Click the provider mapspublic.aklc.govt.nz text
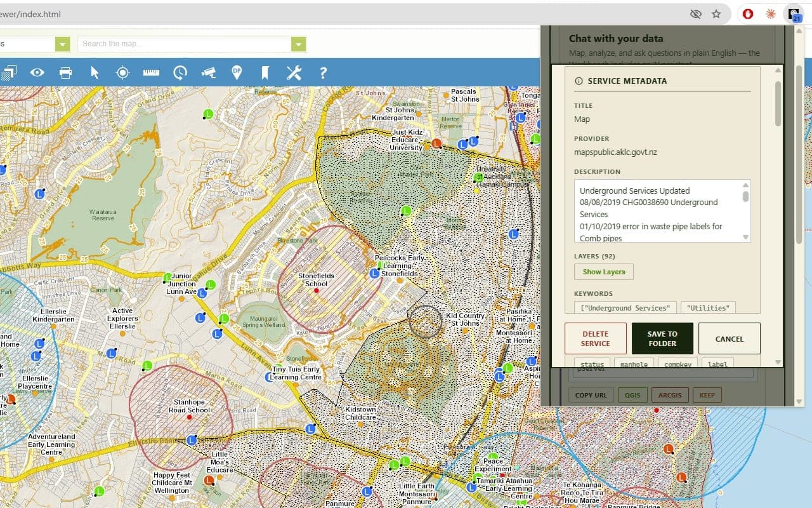 615,152
